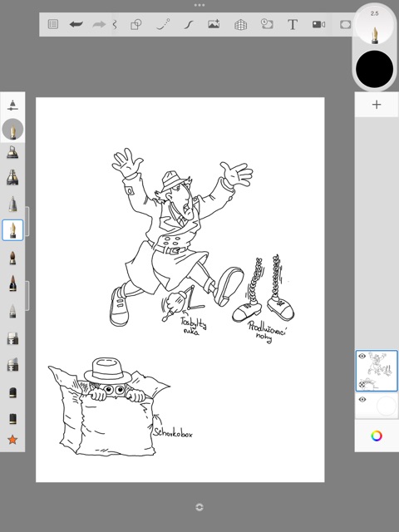Change the white background color circle
Screen dimensions: 399x532
click(386, 406)
